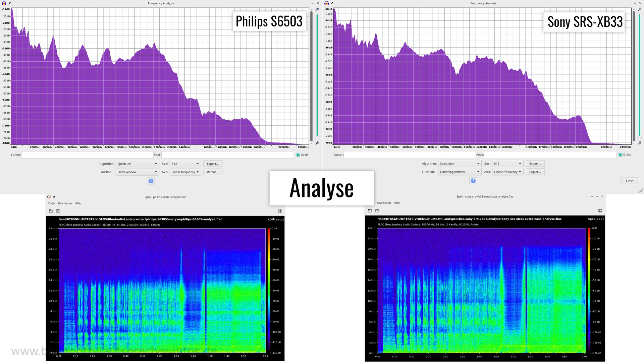Image resolution: width=644 pixels, height=362 pixels.
Task: Click Export... in the Sony analysis window
Action: point(535,164)
